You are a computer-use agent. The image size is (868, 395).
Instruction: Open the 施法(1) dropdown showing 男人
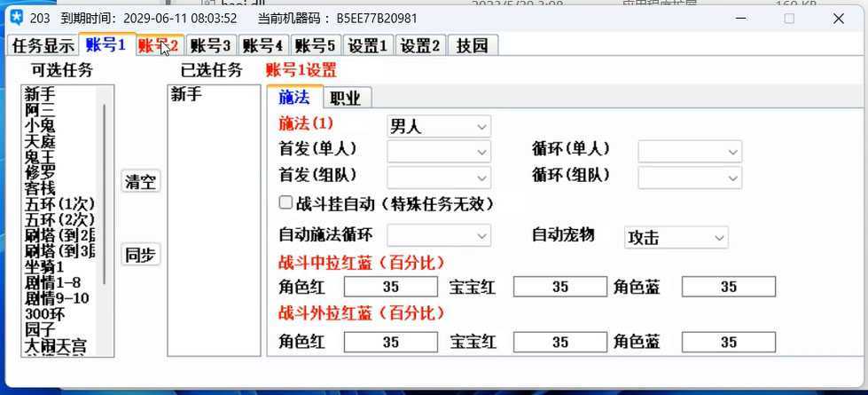439,127
